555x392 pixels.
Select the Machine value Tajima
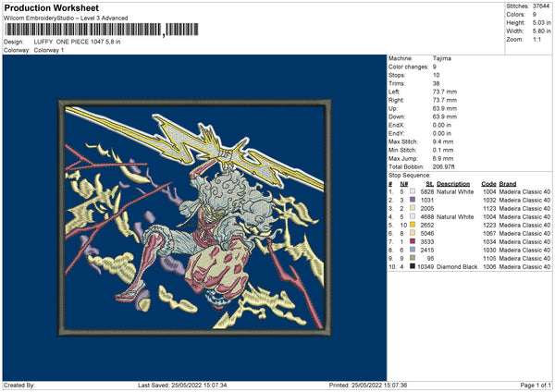(x=442, y=58)
